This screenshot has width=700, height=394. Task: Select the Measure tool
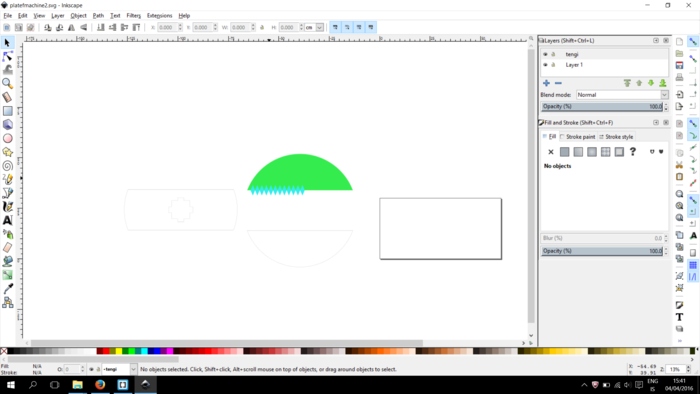[x=7, y=97]
